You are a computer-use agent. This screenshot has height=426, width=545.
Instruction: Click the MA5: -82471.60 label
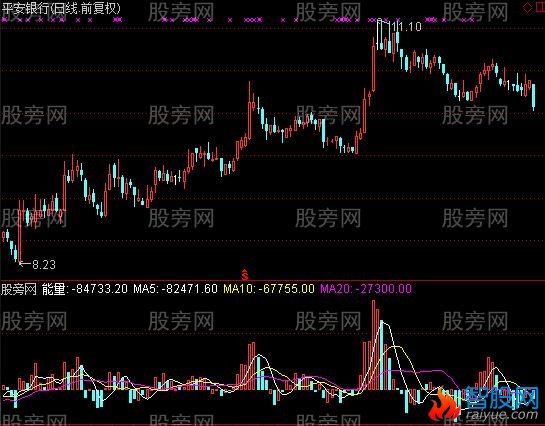176,289
